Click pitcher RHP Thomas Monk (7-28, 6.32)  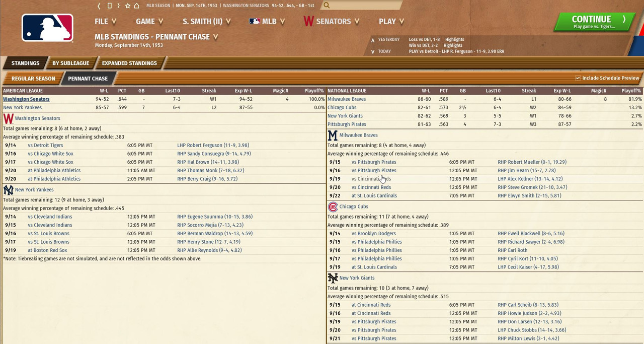[210, 171]
